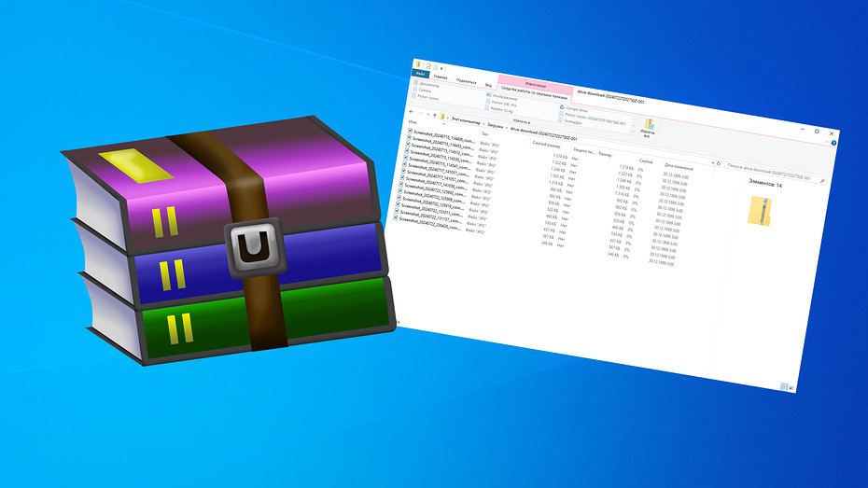Switch to details view icon in status bar
Screen dimensions: 868x488
click(x=784, y=386)
